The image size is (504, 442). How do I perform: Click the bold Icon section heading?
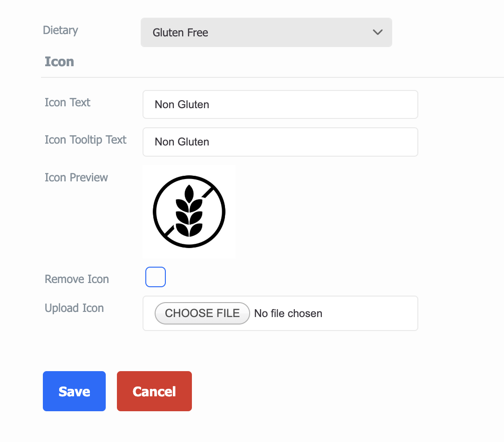pyautogui.click(x=60, y=62)
